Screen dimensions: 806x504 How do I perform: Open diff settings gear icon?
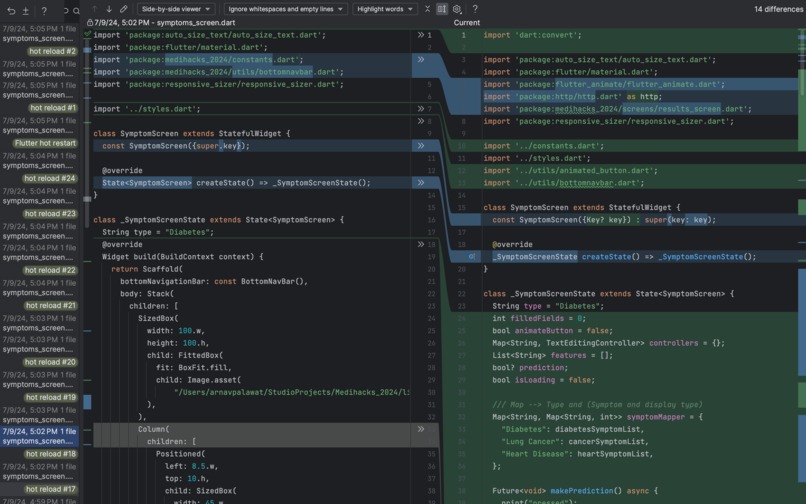click(456, 9)
